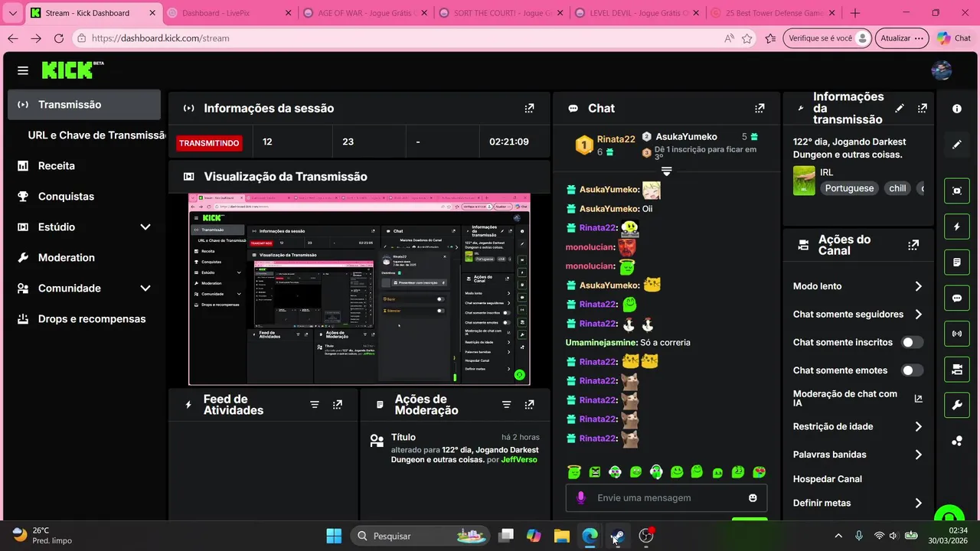Click the Kick logo

point(72,70)
